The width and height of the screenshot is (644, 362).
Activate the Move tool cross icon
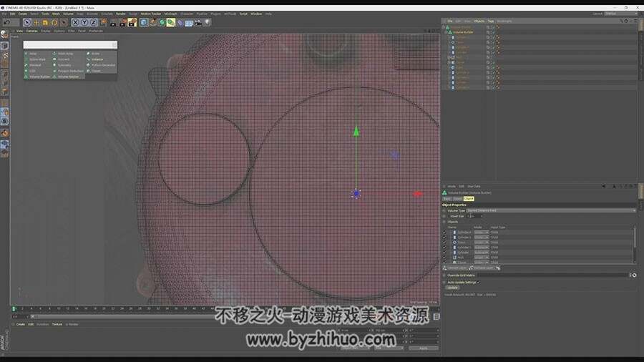[36, 23]
